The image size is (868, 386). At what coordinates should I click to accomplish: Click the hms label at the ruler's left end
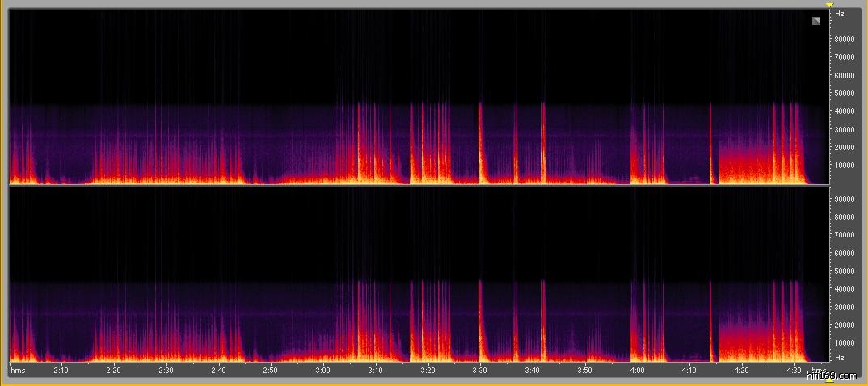[18, 370]
